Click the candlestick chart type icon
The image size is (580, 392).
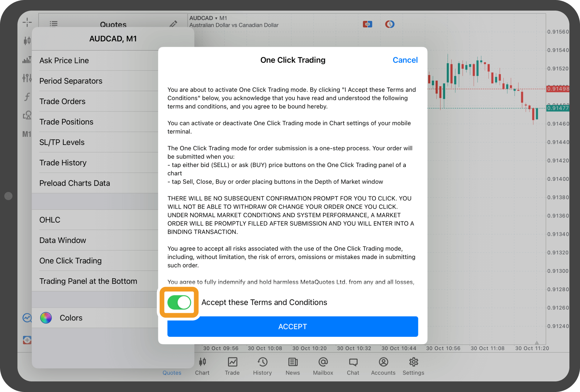[x=27, y=41]
